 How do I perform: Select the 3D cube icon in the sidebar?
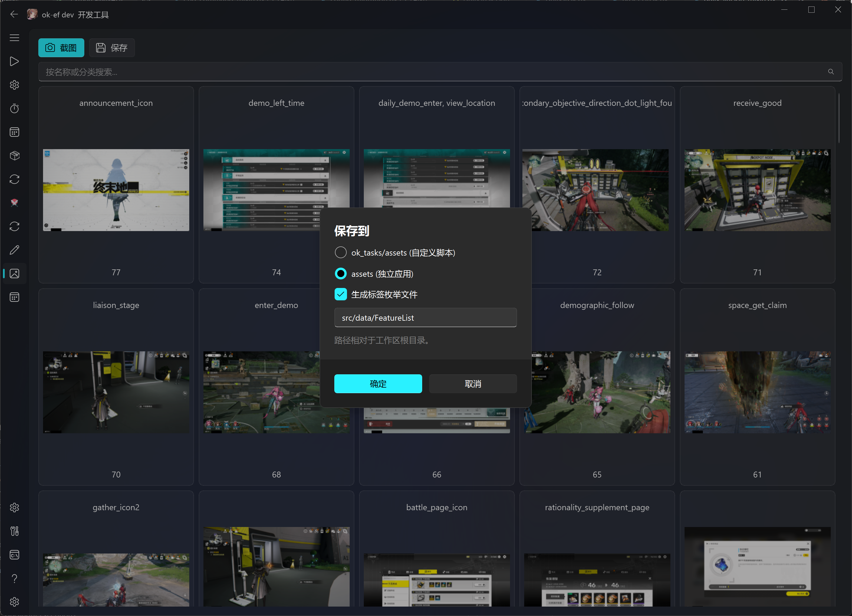pos(14,156)
